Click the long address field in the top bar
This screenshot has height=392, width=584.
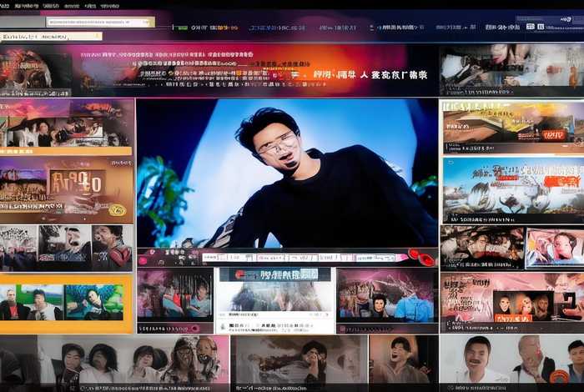[100, 23]
